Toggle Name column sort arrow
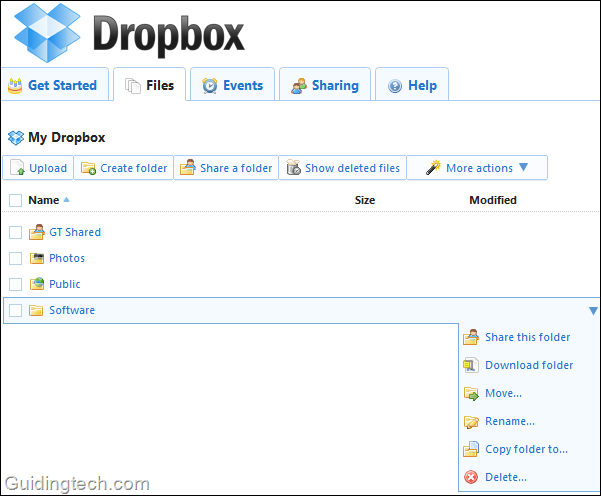The height and width of the screenshot is (496, 601). 66,200
